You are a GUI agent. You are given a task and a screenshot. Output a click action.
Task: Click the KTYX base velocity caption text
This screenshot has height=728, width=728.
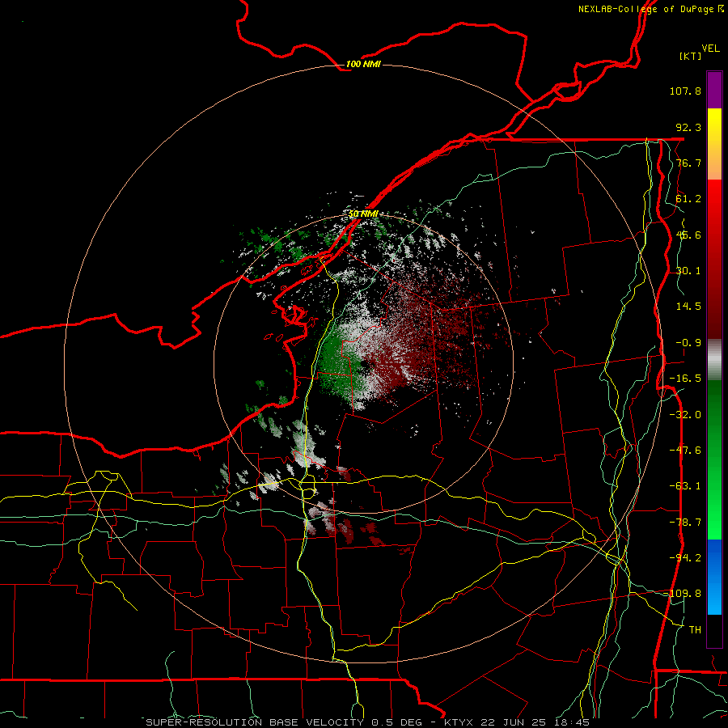coord(368,722)
